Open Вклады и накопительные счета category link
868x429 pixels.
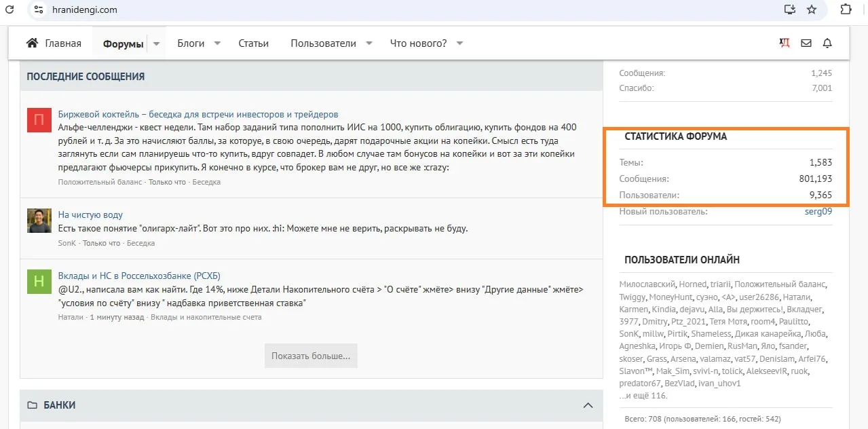[x=206, y=317]
